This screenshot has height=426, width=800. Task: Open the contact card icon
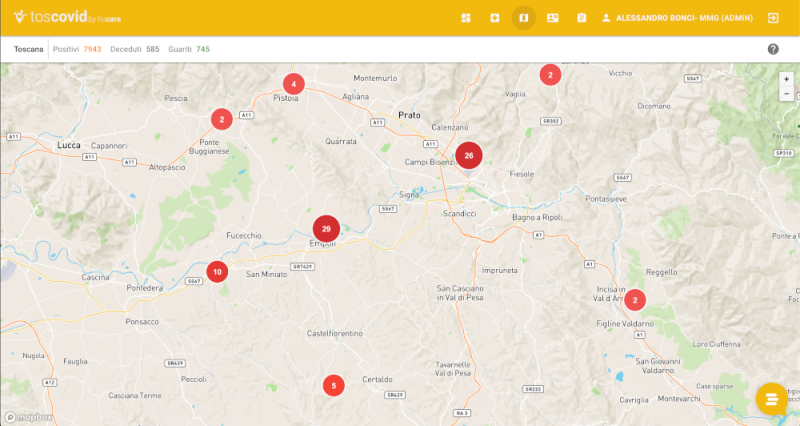tap(553, 18)
